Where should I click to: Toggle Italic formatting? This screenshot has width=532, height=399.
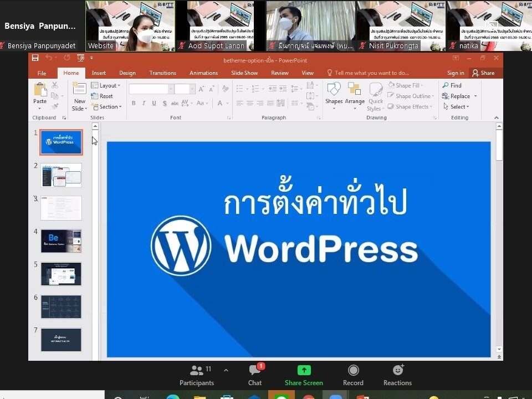[x=144, y=103]
